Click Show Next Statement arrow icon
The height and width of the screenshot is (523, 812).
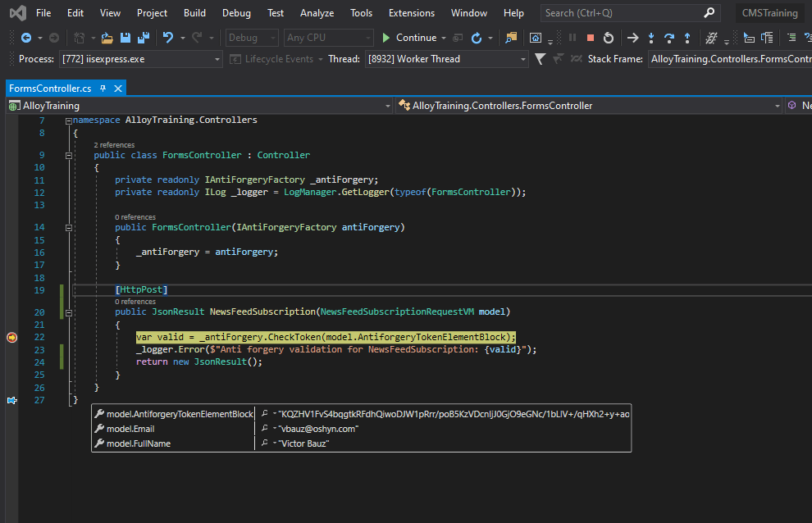(633, 38)
